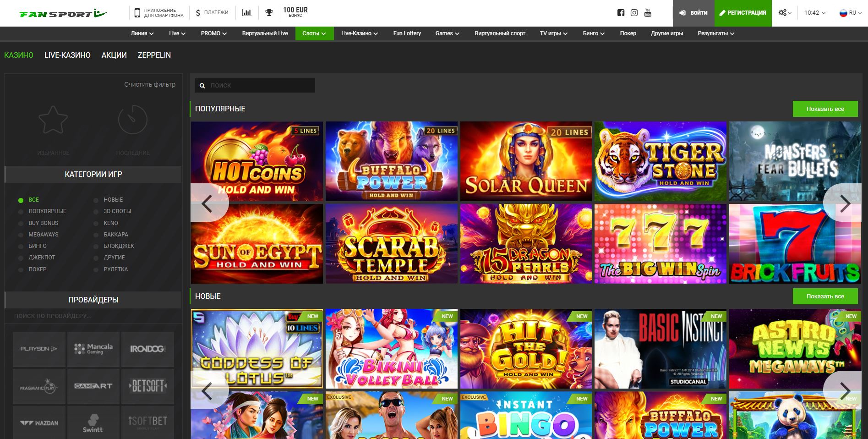Open the favorites star icon
868x439 pixels.
53,120
